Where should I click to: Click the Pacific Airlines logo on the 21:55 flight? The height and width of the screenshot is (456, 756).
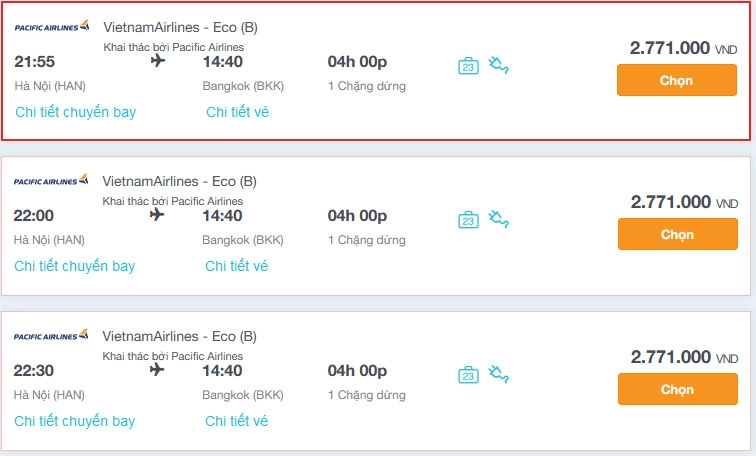pos(52,26)
